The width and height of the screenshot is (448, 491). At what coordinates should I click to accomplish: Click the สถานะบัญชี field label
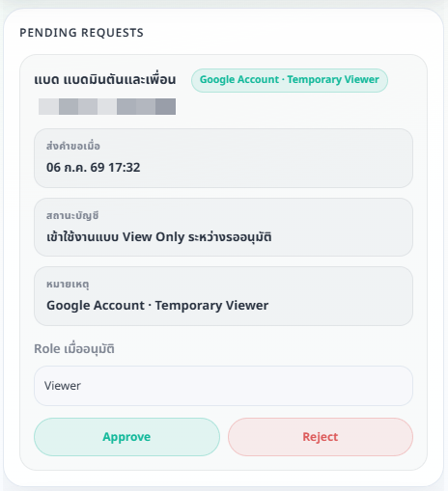pos(72,215)
